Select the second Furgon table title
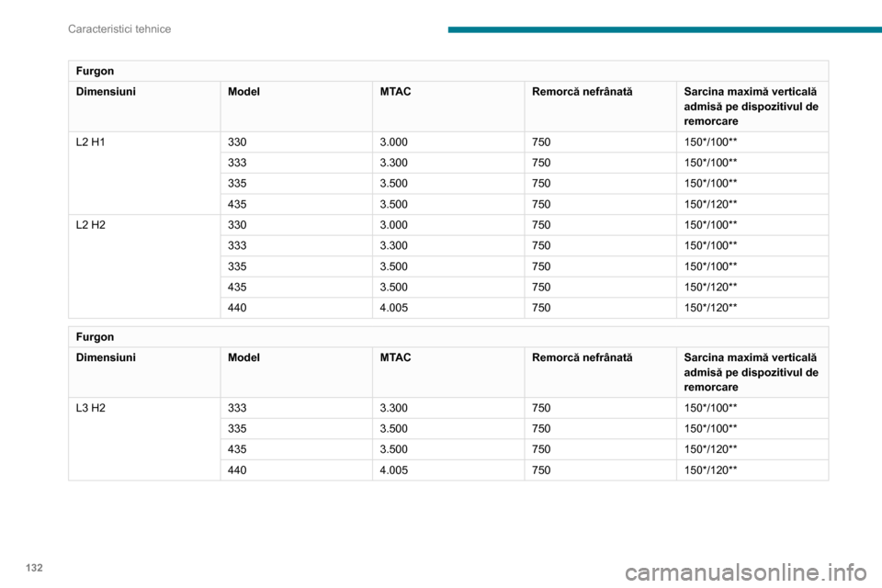 tap(95, 337)
